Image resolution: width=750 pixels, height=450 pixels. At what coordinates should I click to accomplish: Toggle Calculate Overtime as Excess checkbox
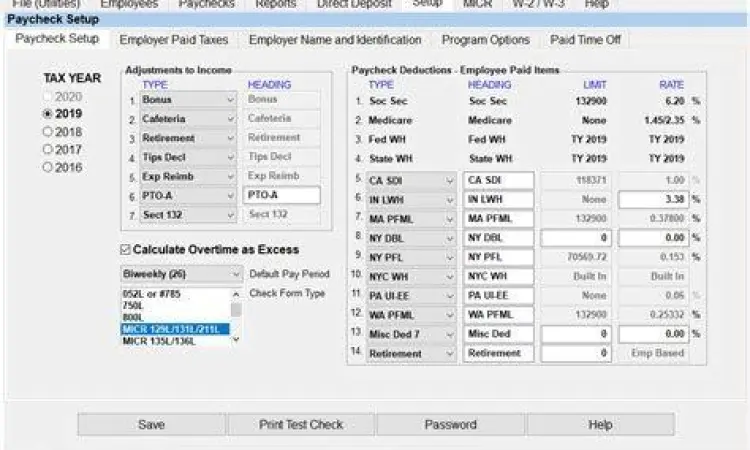click(x=125, y=249)
